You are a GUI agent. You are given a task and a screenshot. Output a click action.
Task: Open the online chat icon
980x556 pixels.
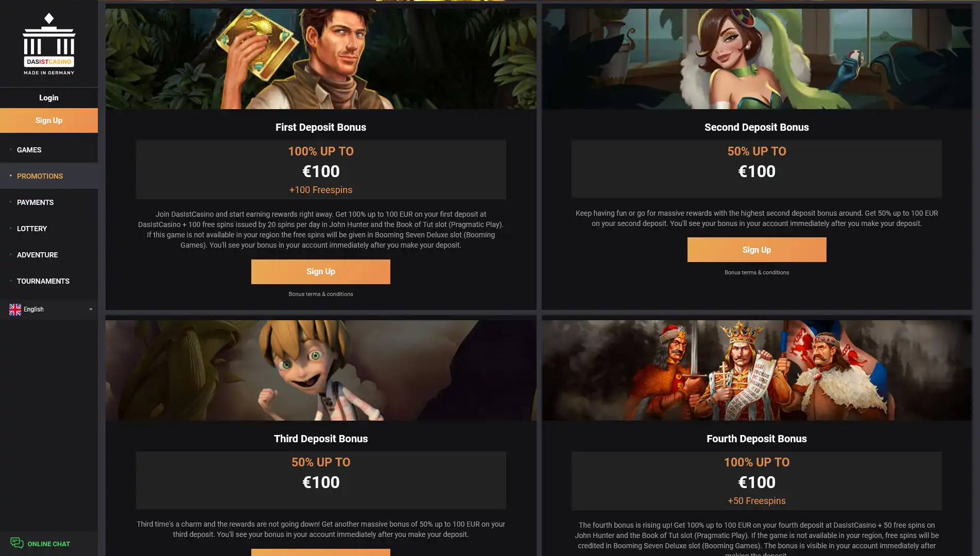point(17,543)
